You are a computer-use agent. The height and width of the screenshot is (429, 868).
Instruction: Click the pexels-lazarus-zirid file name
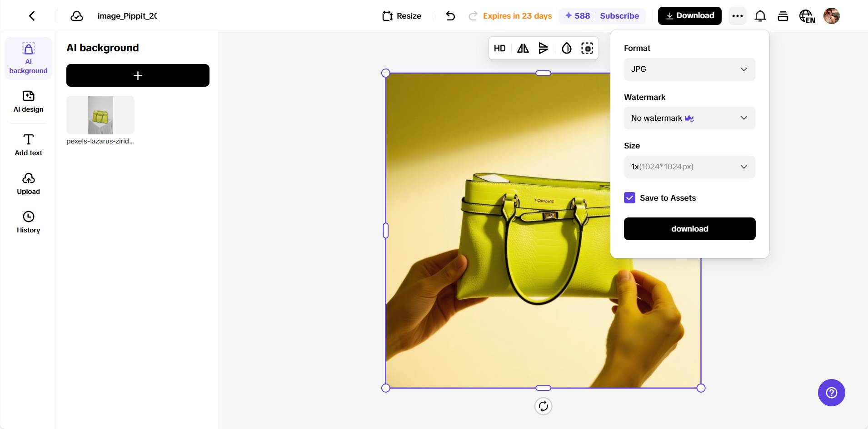(100, 141)
